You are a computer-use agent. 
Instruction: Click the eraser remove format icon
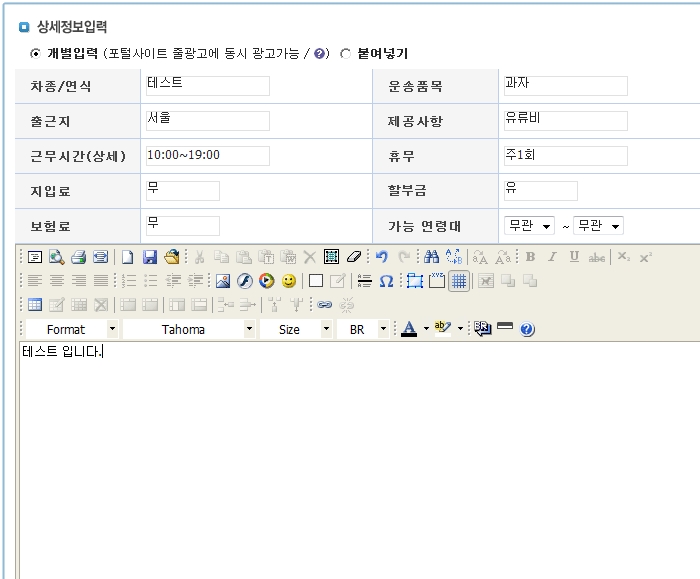tap(354, 257)
